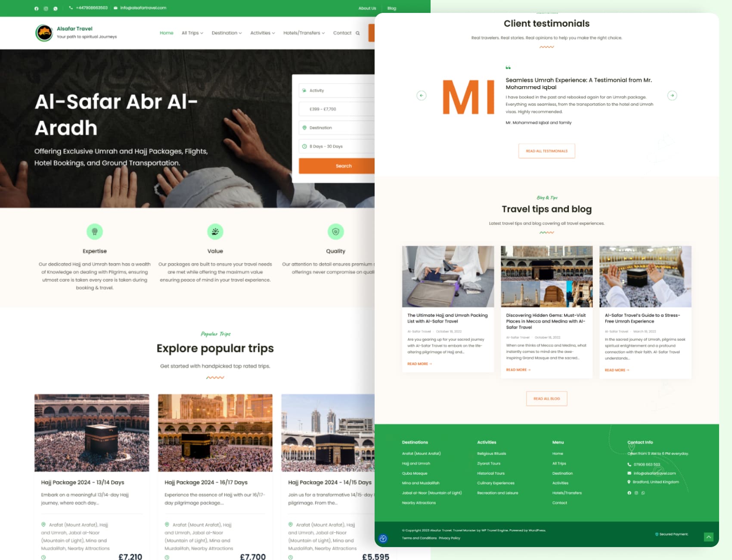Show the previous testimonial with the left arrow
732x560 pixels.
pos(422,96)
